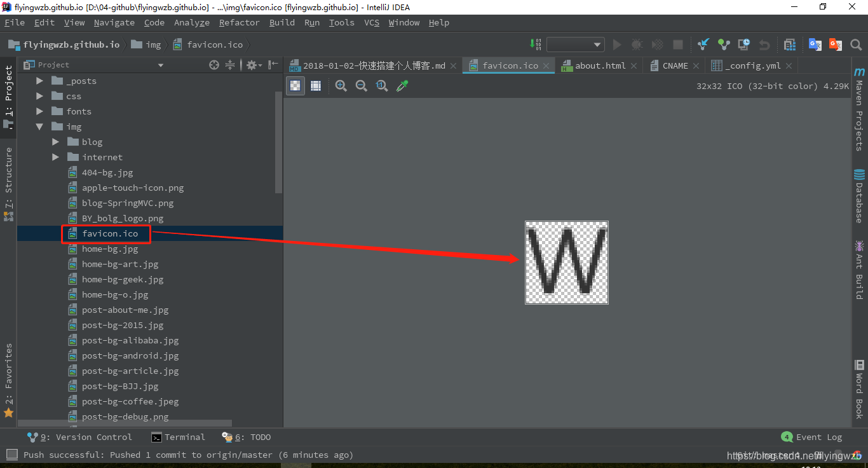This screenshot has width=868, height=468.
Task: Click flyingwzb.github.io breadcrumb in navigation bar
Action: (64, 45)
